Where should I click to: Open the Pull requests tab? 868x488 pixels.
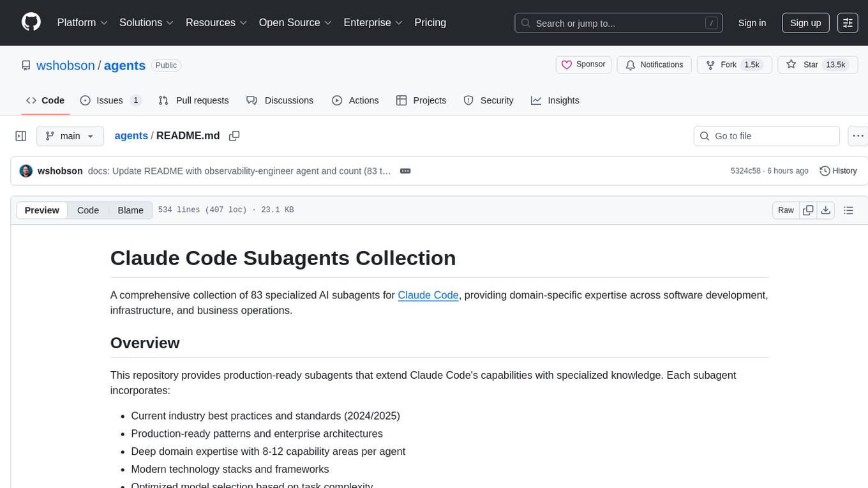point(193,100)
